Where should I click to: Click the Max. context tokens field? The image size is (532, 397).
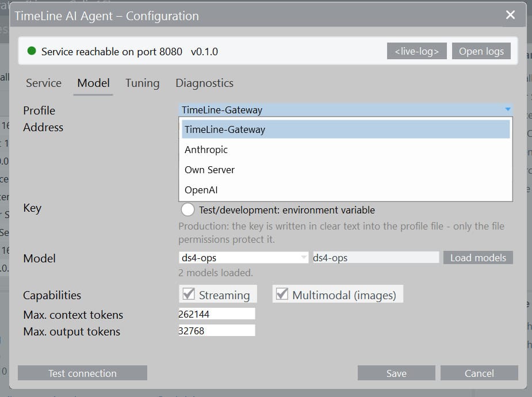217,314
